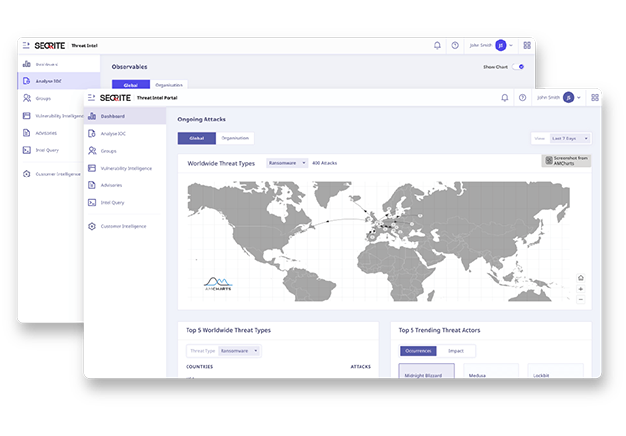Open the Last 7 Days view dropdown

point(570,138)
